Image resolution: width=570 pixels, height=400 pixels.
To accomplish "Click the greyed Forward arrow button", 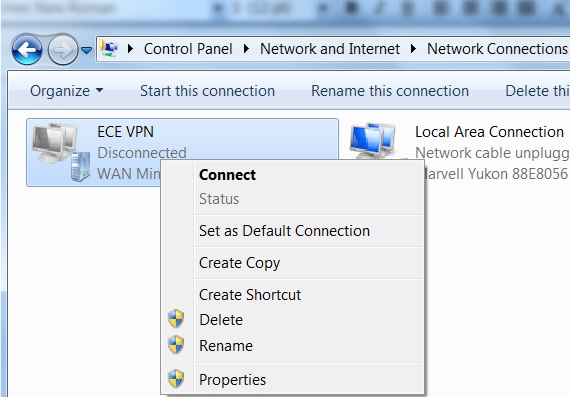I will pos(63,50).
